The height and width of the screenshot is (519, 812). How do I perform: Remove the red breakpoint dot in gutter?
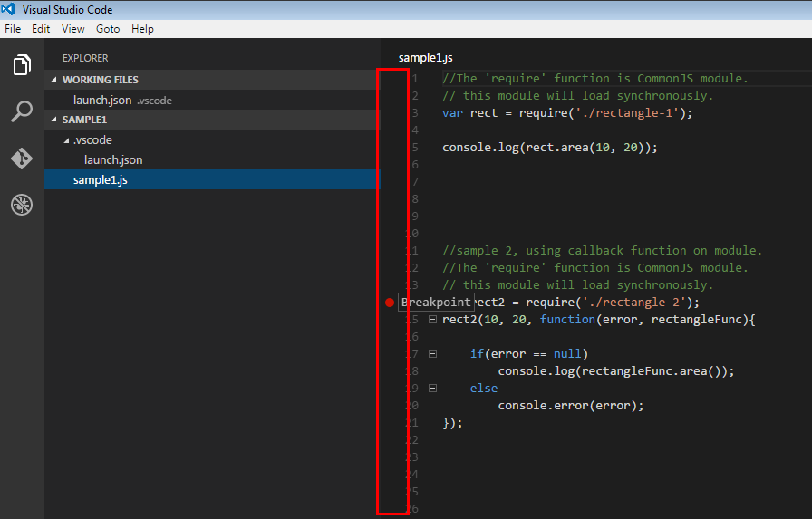tap(390, 303)
